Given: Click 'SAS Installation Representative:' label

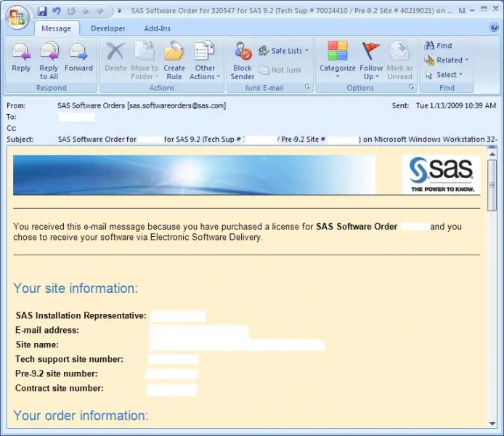Looking at the screenshot, I should point(81,315).
